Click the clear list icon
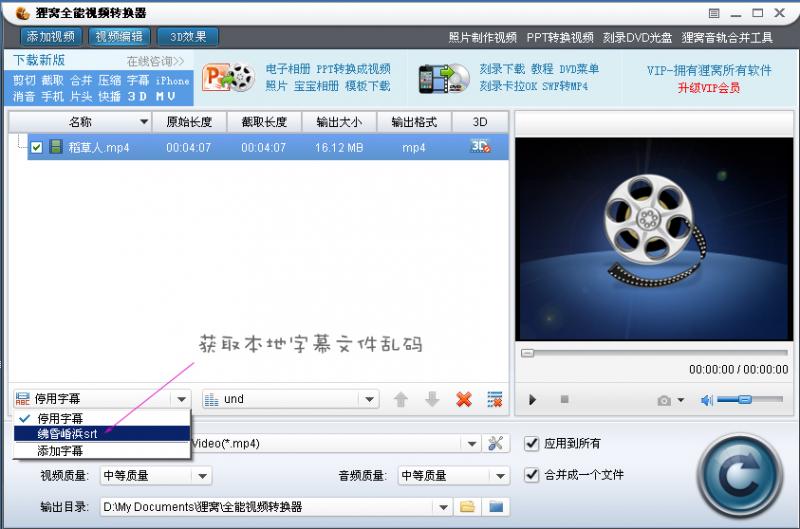Screen dimensions: 800x529 coord(495,399)
